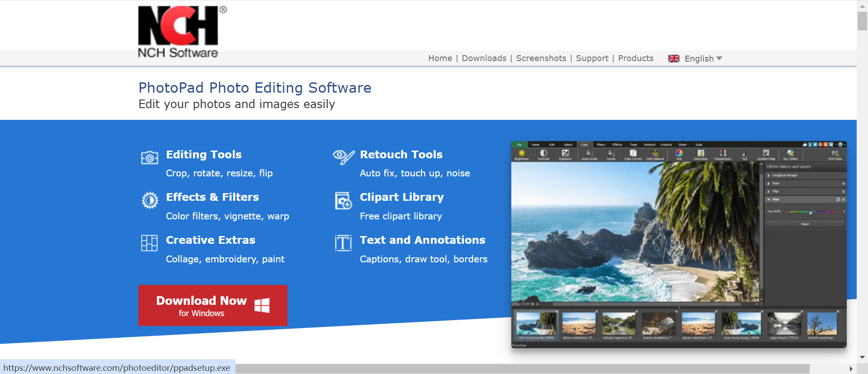Screen dimensions: 868x374
Task: Click the vertical scrollbar down arrow
Action: 862,357
